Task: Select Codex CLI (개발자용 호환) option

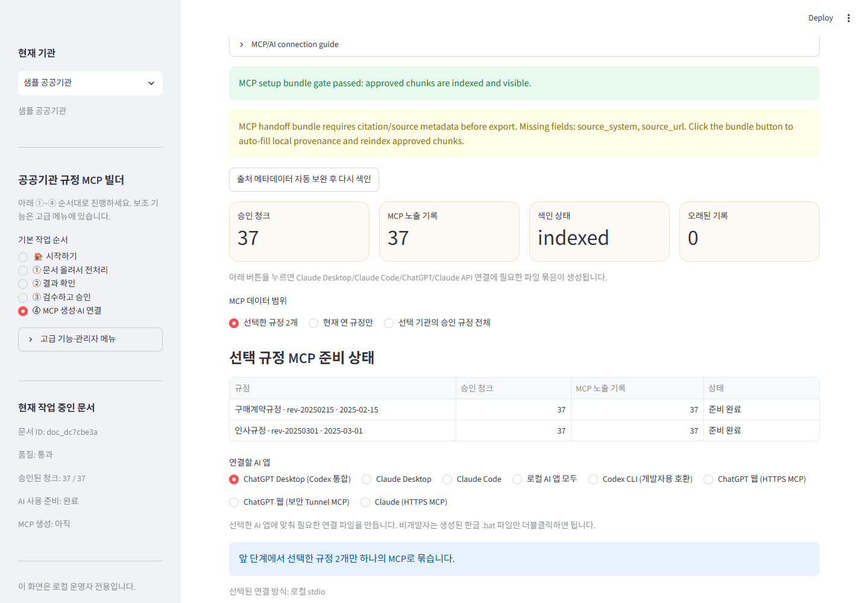Action: pos(640,479)
